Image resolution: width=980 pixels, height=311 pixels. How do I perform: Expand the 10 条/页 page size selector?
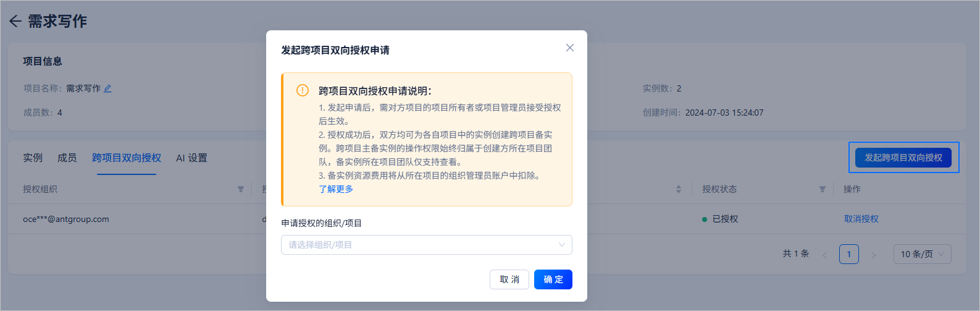(922, 254)
